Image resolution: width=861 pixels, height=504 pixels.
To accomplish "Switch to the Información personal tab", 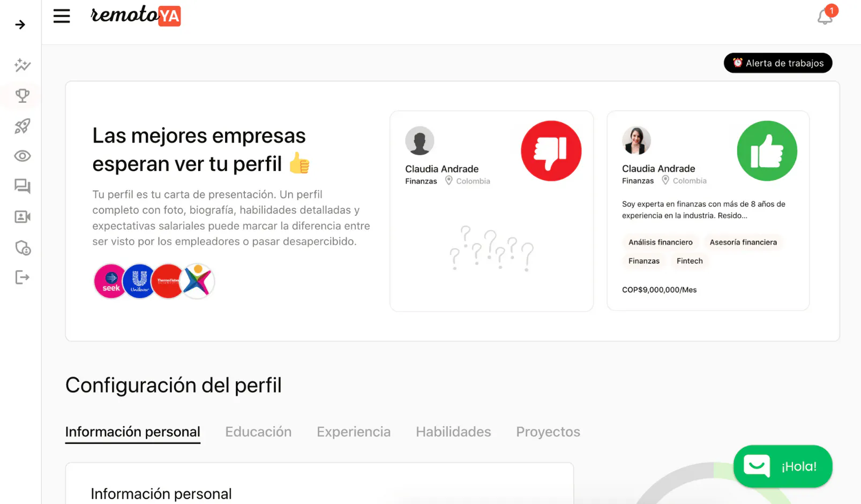I will 133,432.
